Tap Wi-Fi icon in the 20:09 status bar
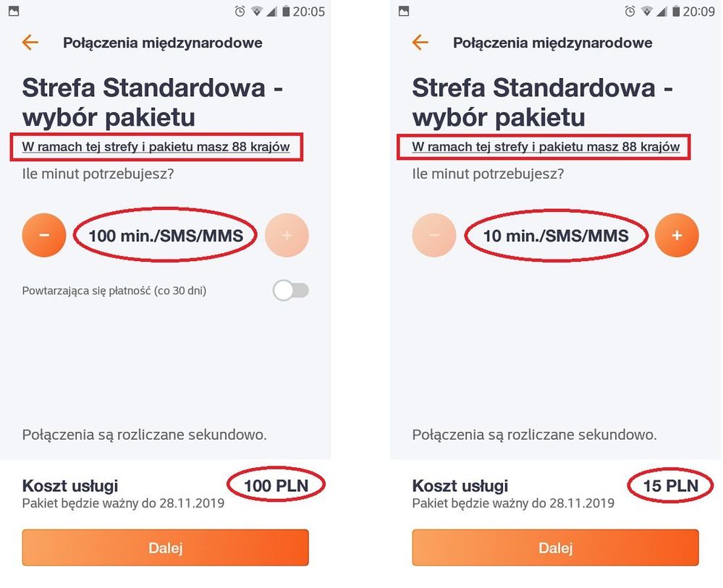The width and height of the screenshot is (723, 588). coord(646,12)
